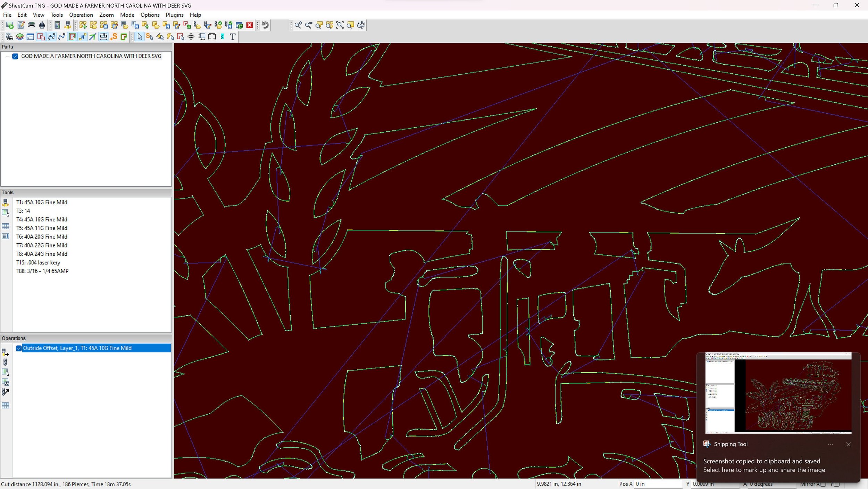
Task: Select tool T88: 3/16 - 1/4 65AMP
Action: [x=42, y=271]
